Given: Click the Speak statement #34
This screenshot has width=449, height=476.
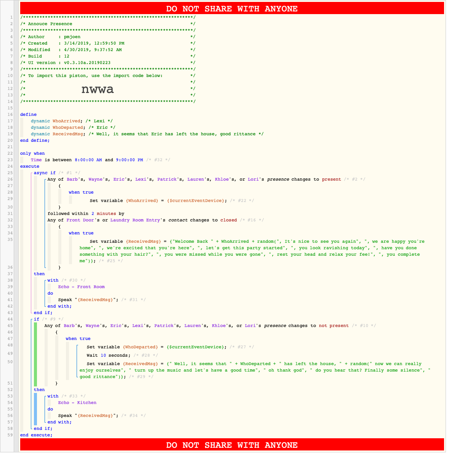Looking at the screenshot, I should click(102, 415).
